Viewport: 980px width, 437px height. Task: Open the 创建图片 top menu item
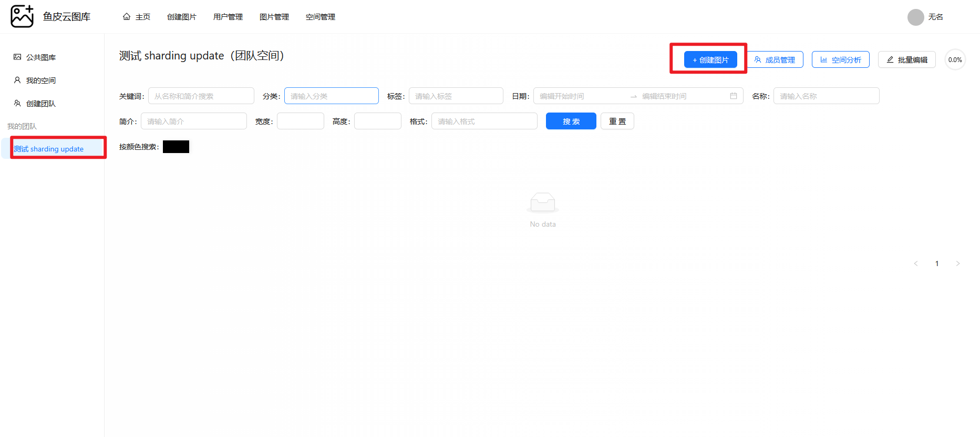point(182,17)
